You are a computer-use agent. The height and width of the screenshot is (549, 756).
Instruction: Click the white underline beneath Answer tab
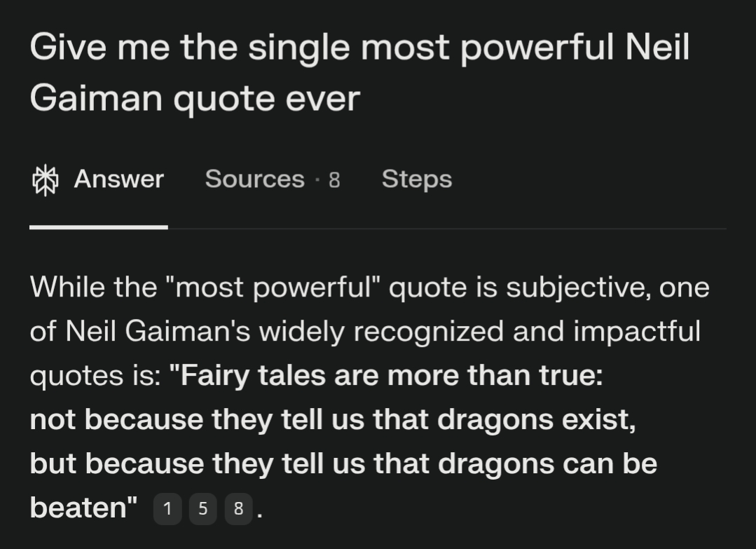point(98,226)
